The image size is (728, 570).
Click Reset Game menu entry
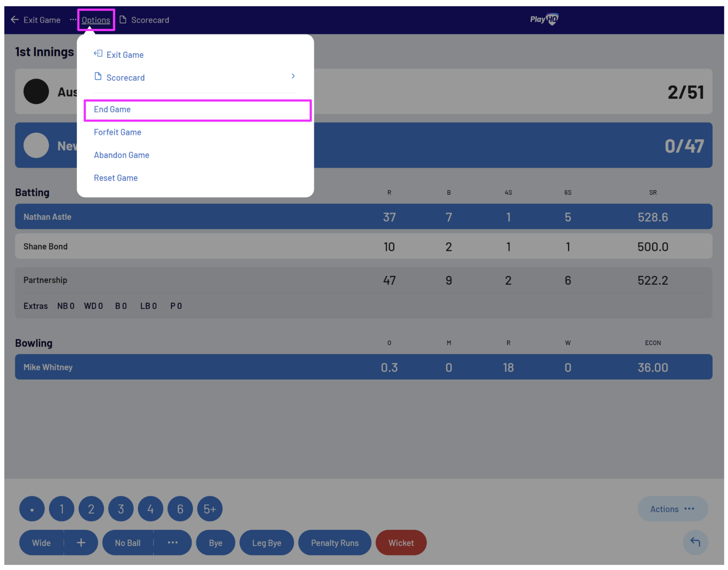116,178
